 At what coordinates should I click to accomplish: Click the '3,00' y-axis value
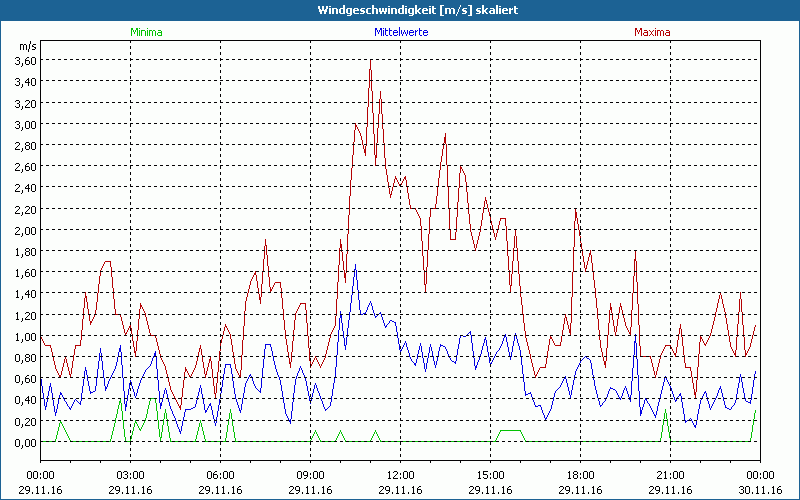[26, 124]
